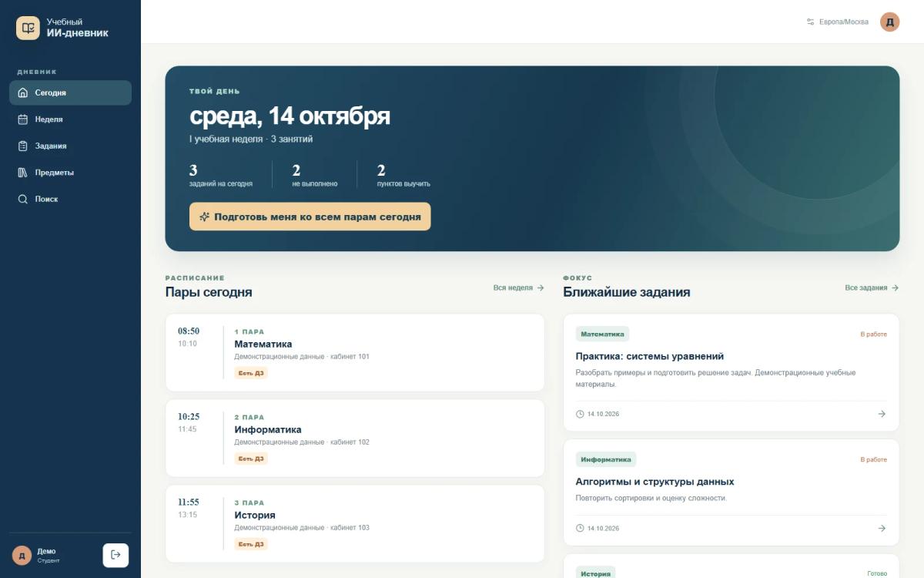The image size is (924, 578).
Task: Click the Информатика subject tag
Action: [606, 459]
